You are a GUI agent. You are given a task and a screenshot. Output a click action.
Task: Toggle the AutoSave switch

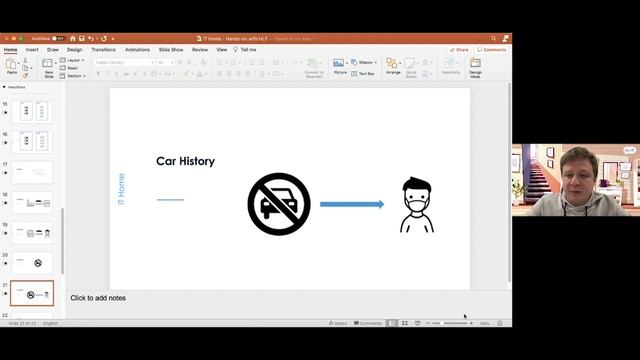[x=58, y=38]
